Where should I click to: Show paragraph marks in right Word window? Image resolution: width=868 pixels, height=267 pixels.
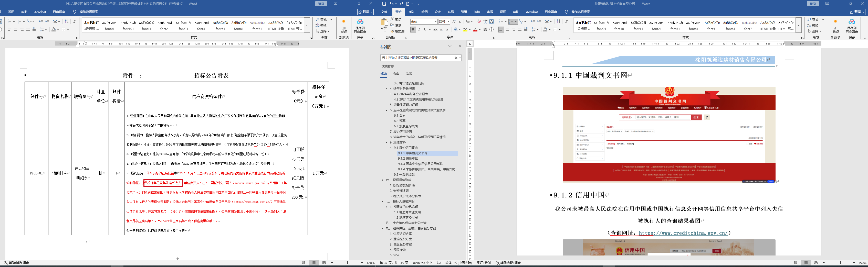point(566,21)
